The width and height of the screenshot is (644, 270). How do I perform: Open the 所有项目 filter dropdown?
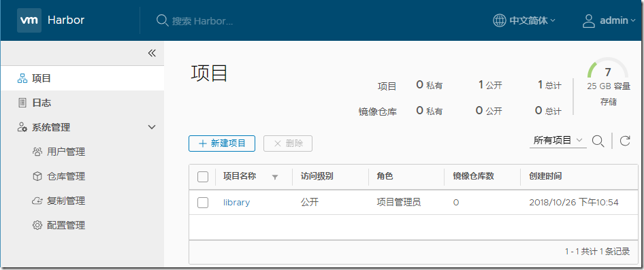click(558, 141)
